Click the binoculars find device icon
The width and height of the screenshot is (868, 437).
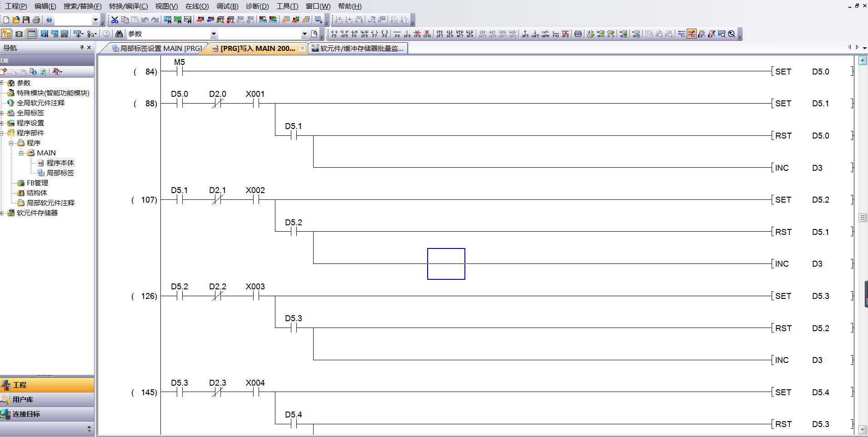(x=119, y=34)
